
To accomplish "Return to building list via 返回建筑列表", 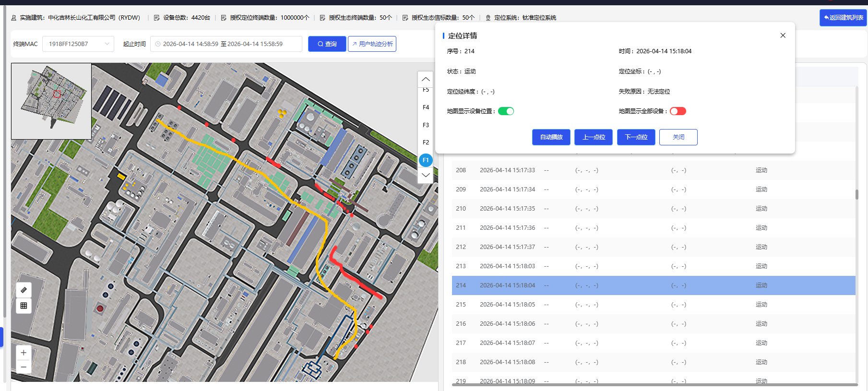I will 843,18.
